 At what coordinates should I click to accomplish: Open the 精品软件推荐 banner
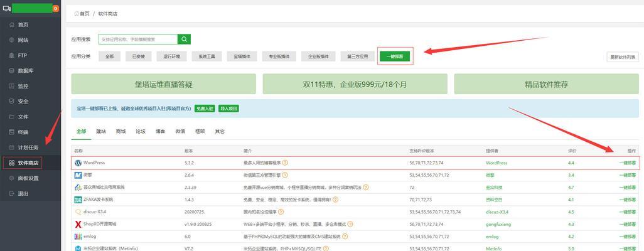tap(546, 84)
